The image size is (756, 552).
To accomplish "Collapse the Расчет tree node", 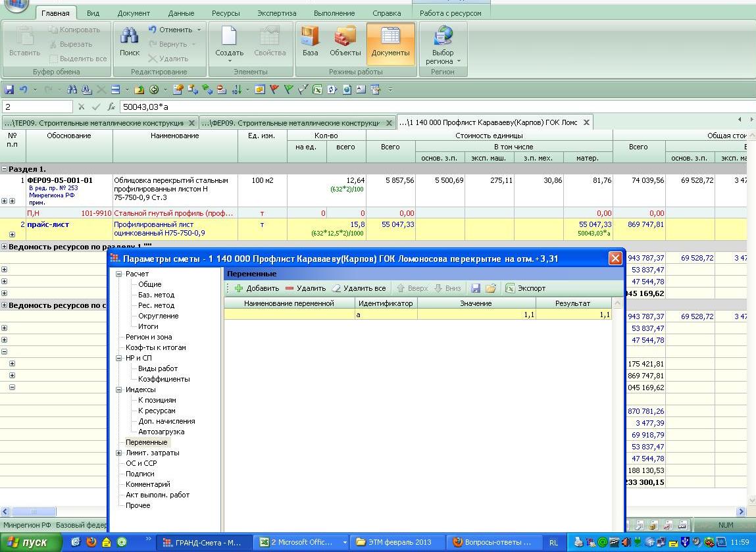I will click(x=119, y=274).
